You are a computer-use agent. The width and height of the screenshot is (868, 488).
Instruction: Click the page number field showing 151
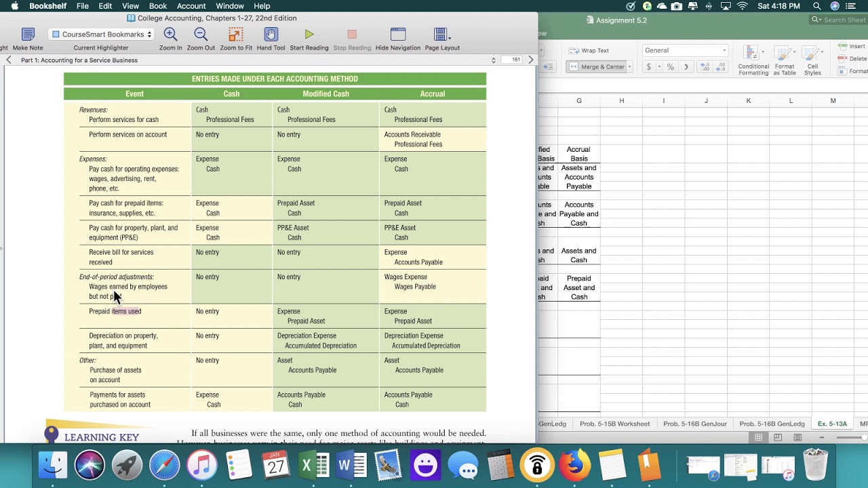click(x=512, y=60)
